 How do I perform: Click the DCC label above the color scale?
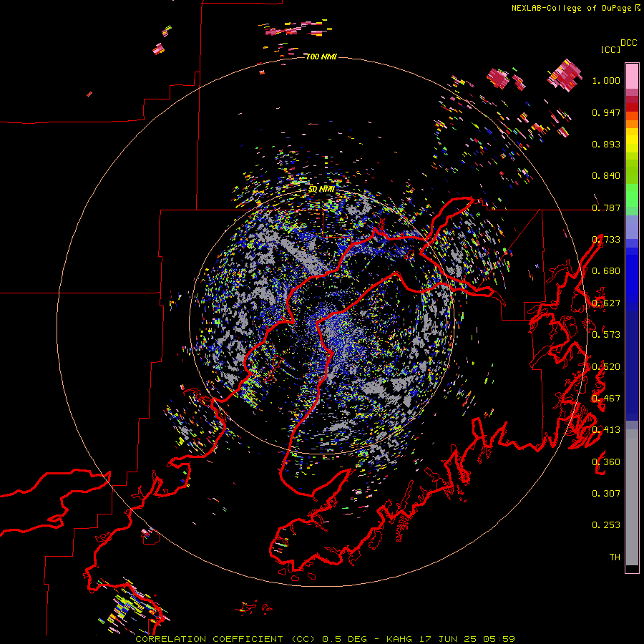click(629, 43)
